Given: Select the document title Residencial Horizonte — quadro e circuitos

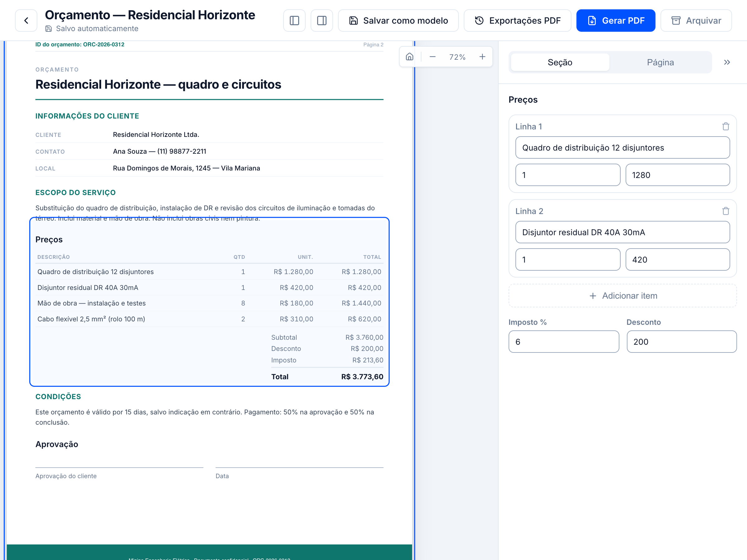Looking at the screenshot, I should tap(158, 84).
